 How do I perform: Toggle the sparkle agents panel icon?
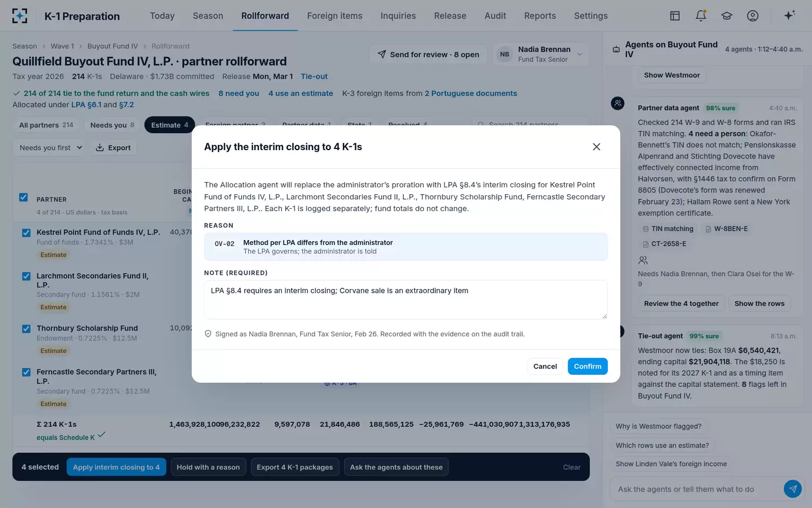pyautogui.click(x=789, y=15)
